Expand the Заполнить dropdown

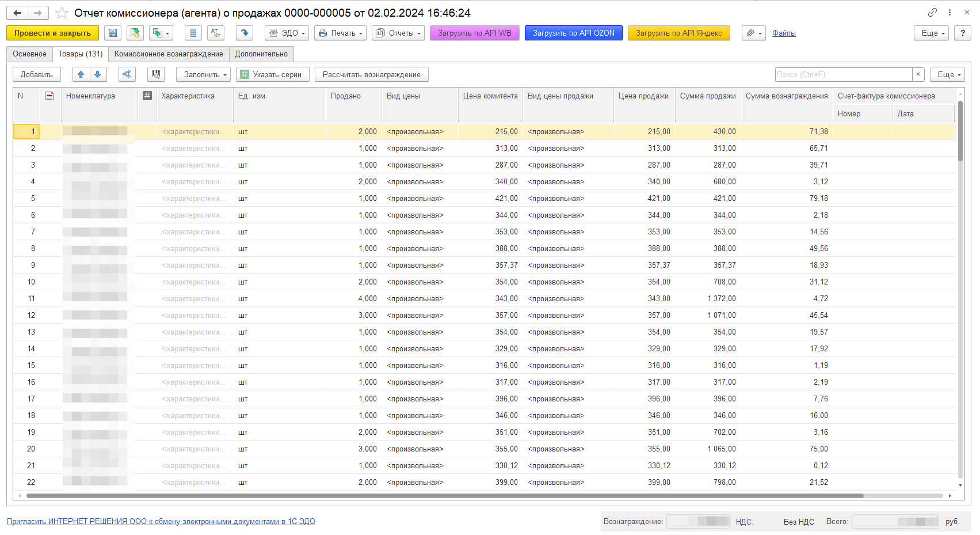click(203, 74)
